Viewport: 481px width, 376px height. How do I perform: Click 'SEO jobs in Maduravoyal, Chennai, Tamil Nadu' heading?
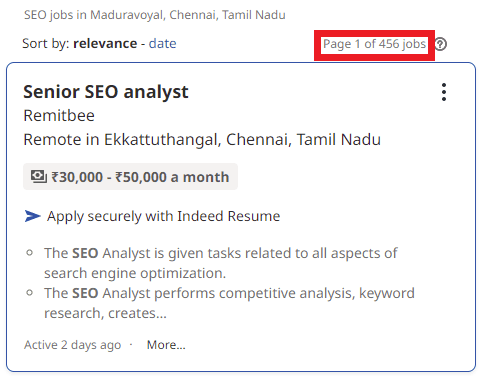pyautogui.click(x=155, y=15)
